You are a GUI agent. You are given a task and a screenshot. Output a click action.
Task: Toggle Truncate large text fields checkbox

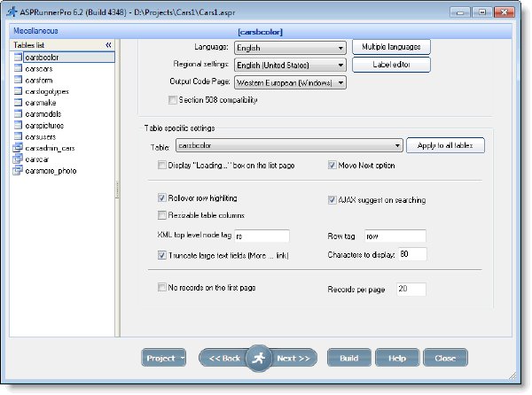click(162, 255)
